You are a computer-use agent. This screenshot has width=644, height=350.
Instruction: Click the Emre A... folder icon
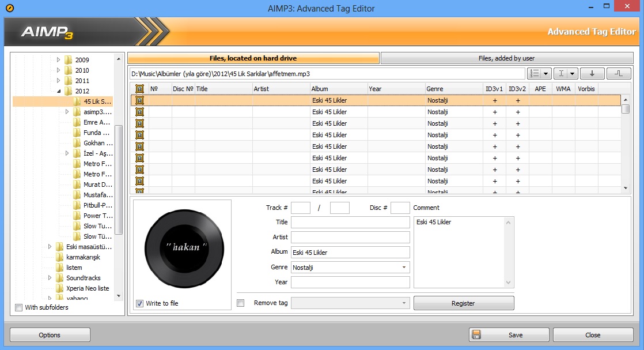tap(77, 122)
